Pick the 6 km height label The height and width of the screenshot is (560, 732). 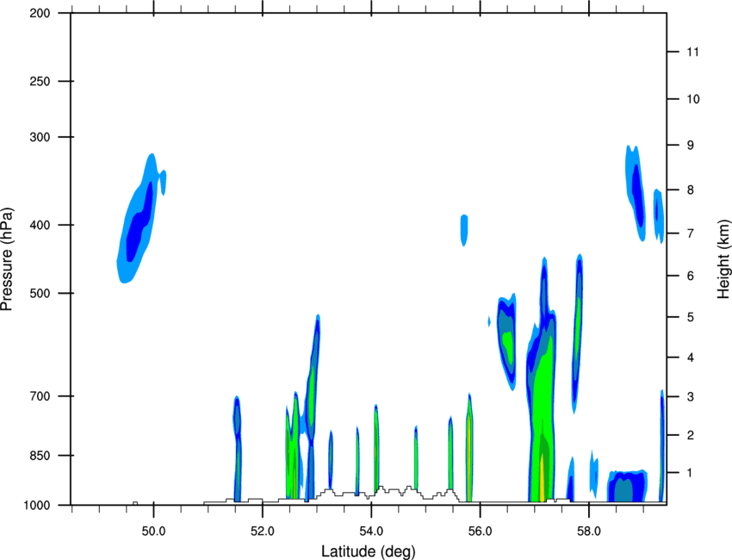[x=691, y=276]
